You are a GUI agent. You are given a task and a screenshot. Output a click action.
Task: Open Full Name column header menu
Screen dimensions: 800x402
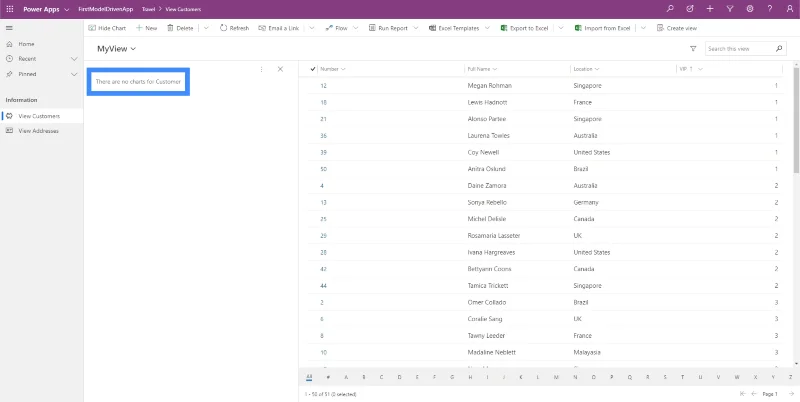pyautogui.click(x=482, y=69)
